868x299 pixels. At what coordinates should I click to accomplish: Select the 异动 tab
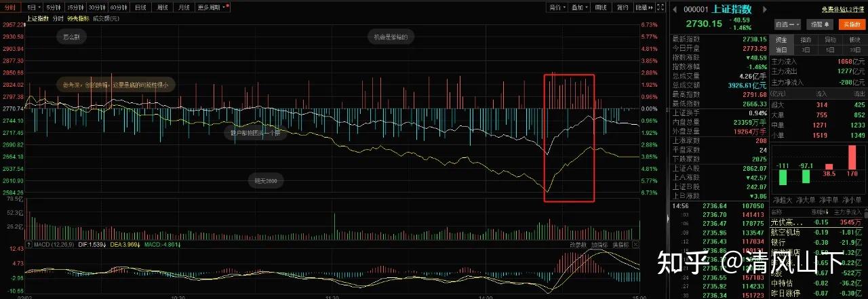pos(831,40)
